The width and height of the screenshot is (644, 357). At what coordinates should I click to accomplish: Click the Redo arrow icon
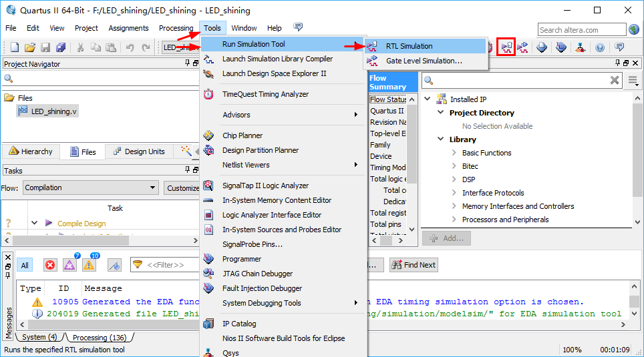pos(146,47)
